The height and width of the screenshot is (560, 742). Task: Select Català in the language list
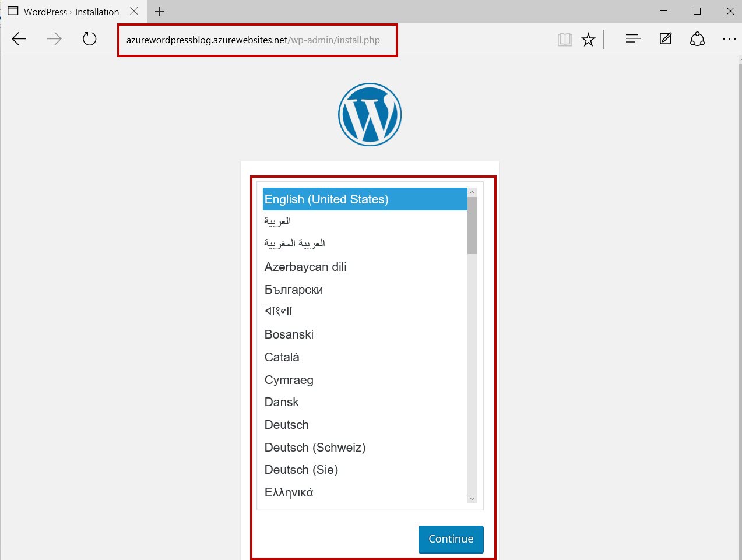(x=365, y=357)
